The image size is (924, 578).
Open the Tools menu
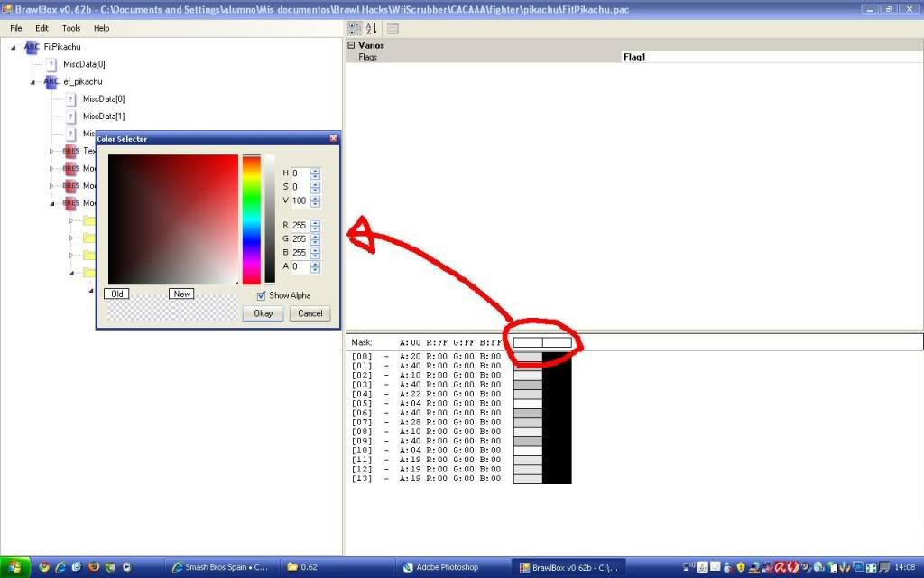(71, 28)
